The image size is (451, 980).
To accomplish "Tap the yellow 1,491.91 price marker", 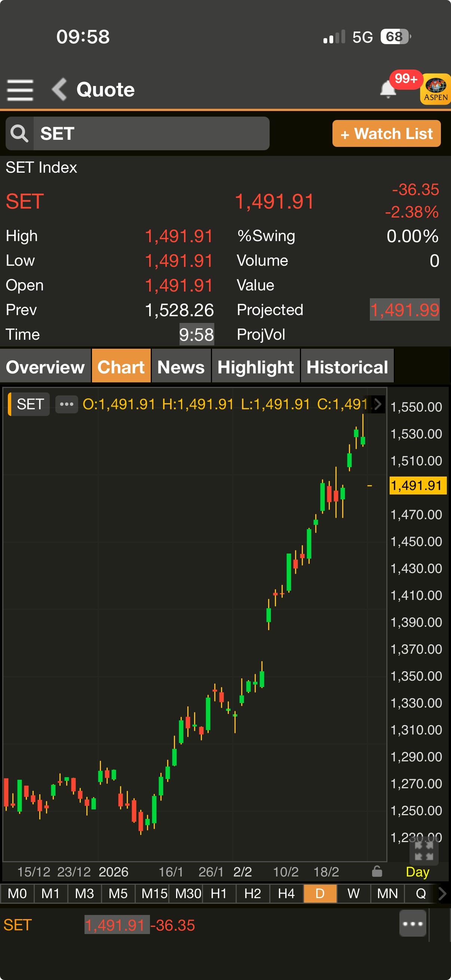I will coord(417,486).
